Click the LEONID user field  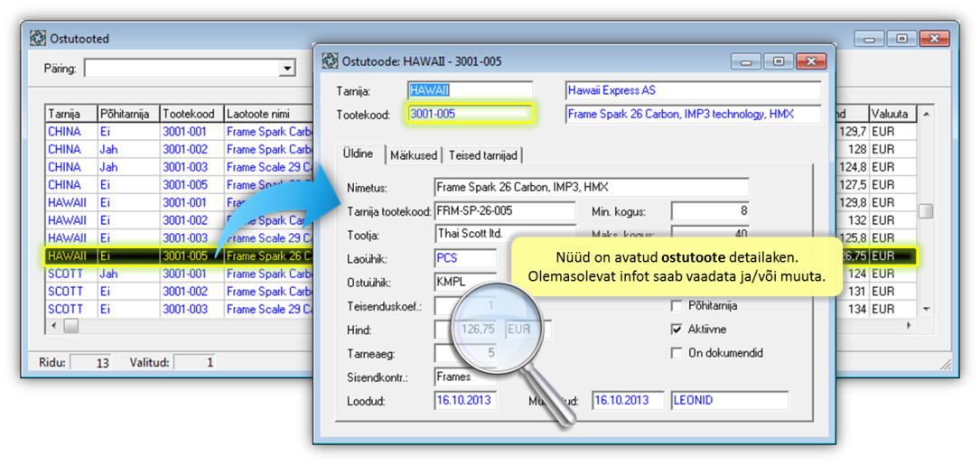tap(730, 401)
